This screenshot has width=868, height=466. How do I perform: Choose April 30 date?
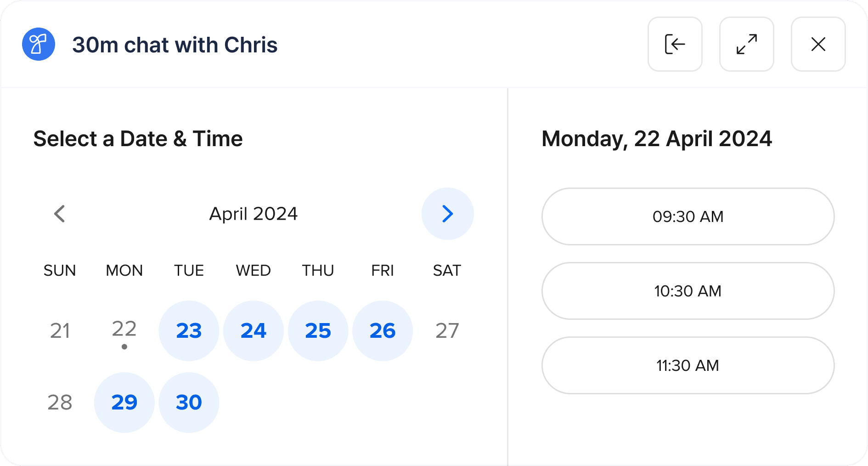189,403
